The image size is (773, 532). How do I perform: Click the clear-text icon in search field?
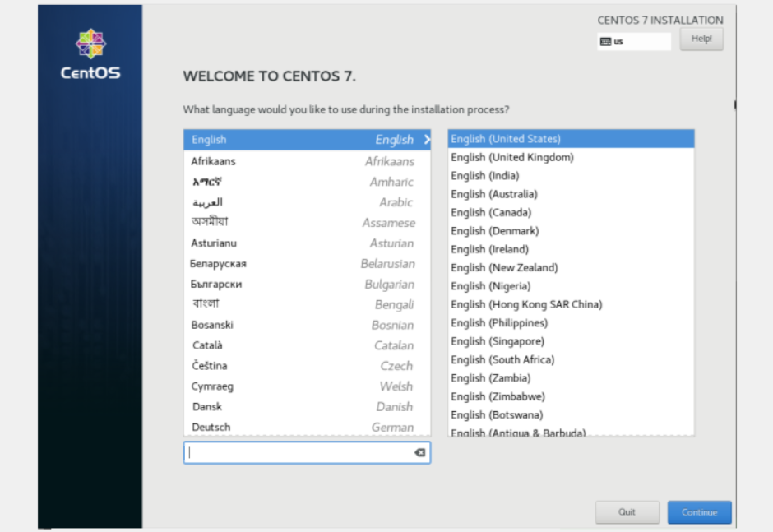point(419,452)
